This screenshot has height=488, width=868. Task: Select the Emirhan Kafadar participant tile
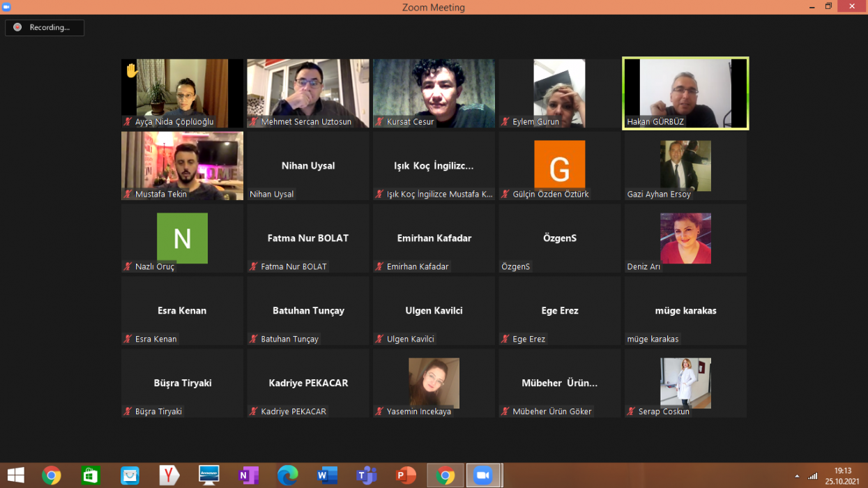click(x=434, y=238)
